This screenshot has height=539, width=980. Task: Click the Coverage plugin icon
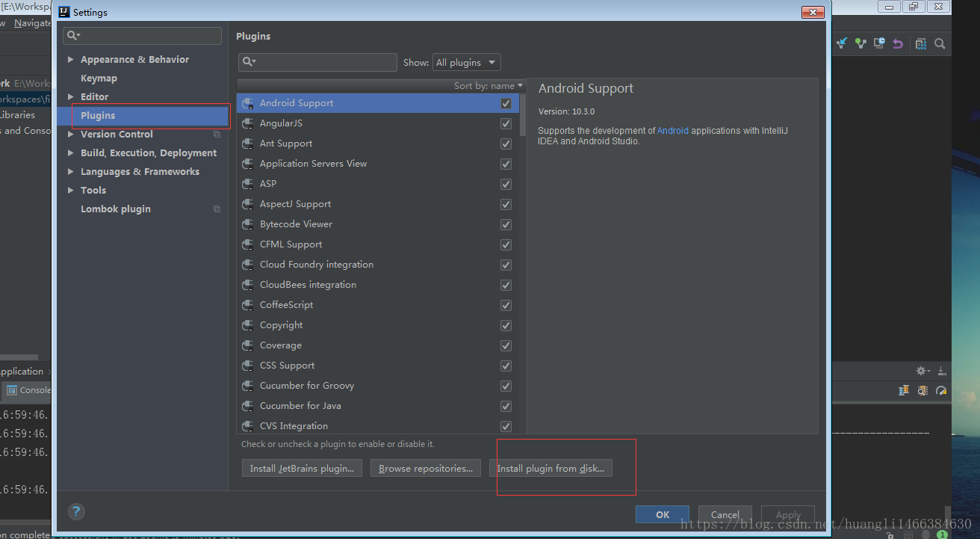click(x=248, y=345)
